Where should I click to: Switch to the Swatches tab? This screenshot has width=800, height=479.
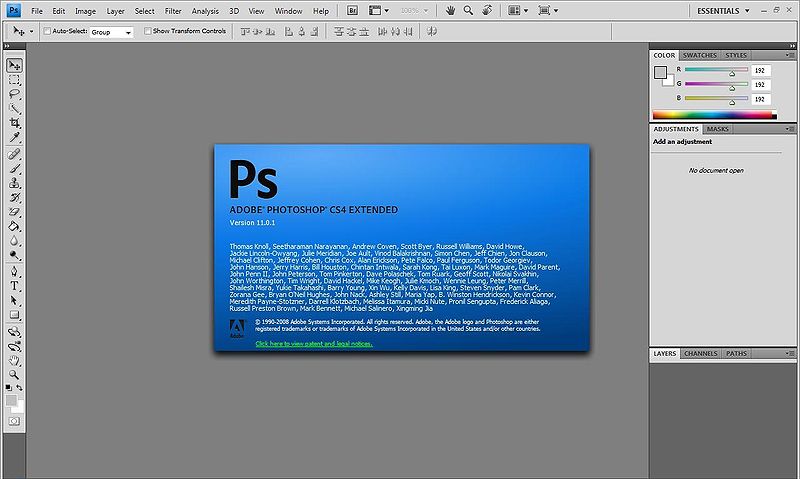tap(699, 55)
